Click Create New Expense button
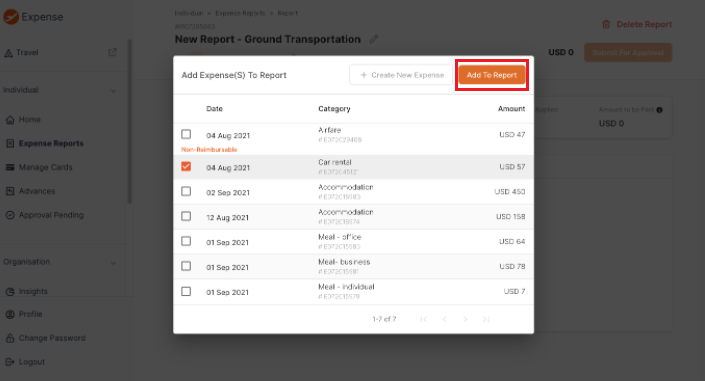This screenshot has width=705, height=381. [401, 75]
